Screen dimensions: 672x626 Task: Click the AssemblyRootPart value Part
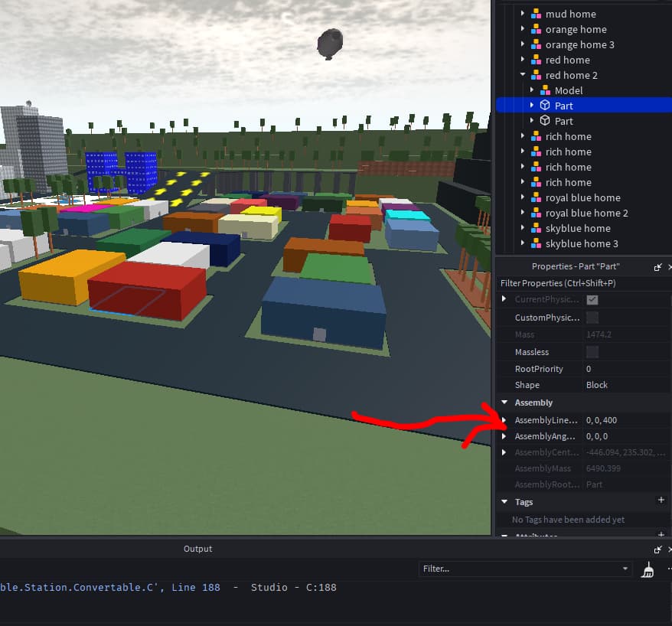[x=594, y=484]
